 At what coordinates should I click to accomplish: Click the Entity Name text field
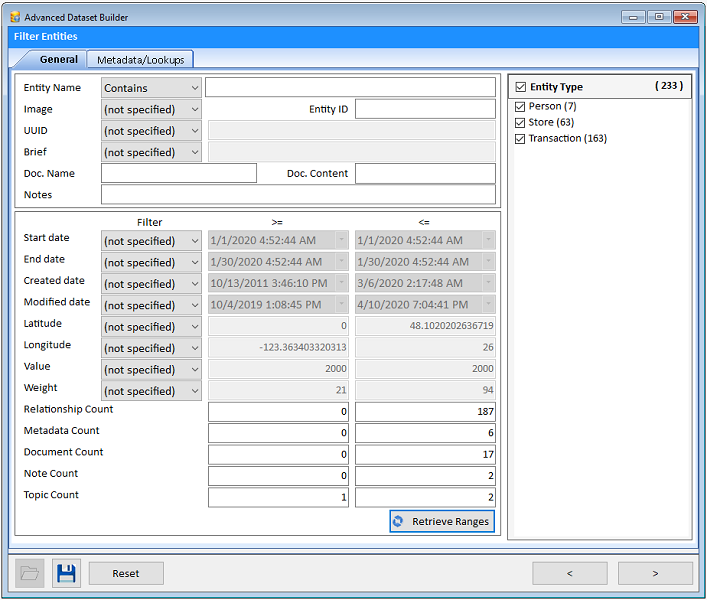(x=350, y=87)
